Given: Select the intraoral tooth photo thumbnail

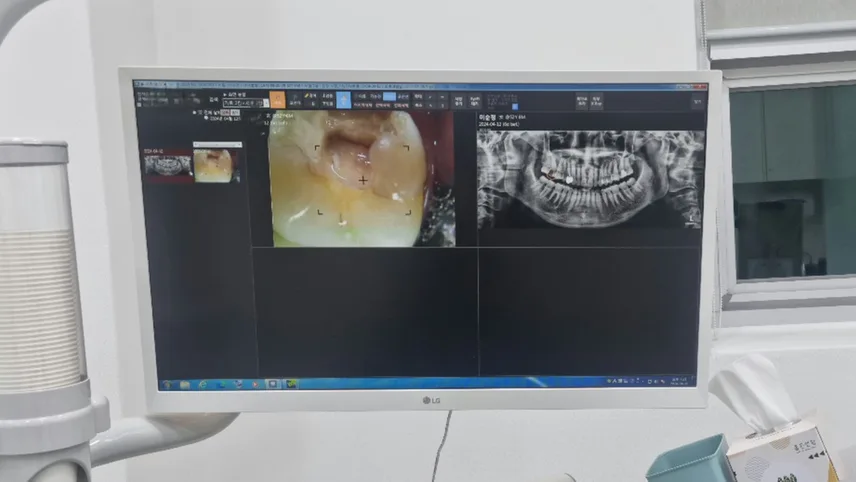Looking at the screenshot, I should tap(216, 165).
